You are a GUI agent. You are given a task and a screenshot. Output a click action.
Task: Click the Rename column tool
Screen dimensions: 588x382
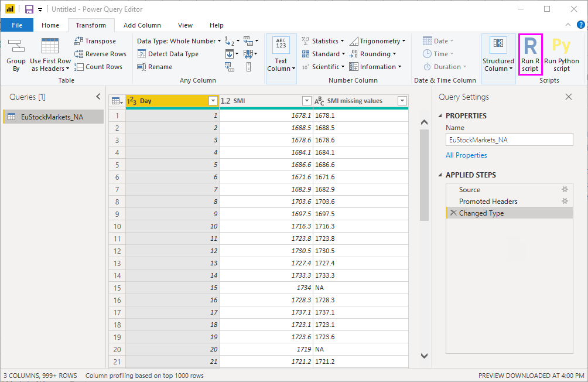pos(155,67)
